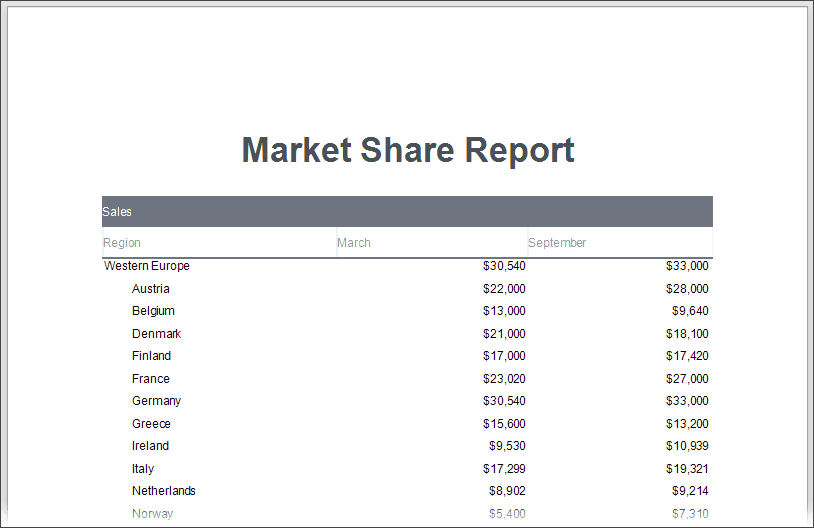Viewport: 814px width, 528px height.
Task: Click the France row label
Action: [151, 379]
